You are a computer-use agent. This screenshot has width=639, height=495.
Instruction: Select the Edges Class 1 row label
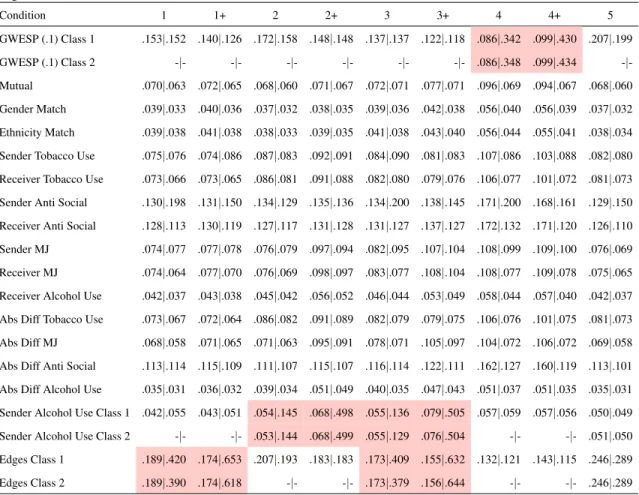[x=32, y=460]
